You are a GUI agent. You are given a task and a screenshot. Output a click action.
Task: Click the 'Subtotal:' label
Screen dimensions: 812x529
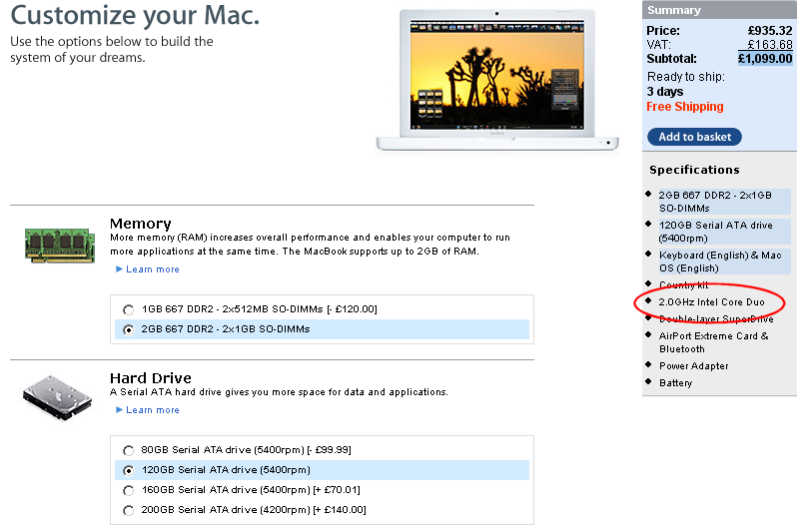tap(671, 59)
